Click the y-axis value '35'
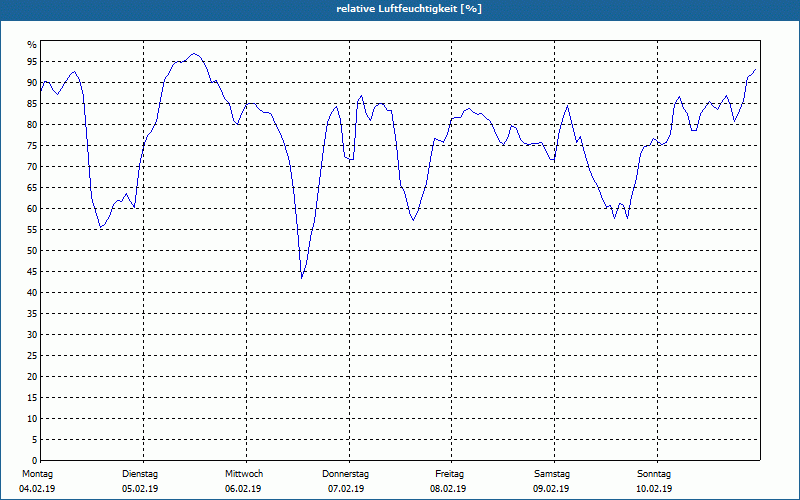This screenshot has width=800, height=500. point(32,314)
